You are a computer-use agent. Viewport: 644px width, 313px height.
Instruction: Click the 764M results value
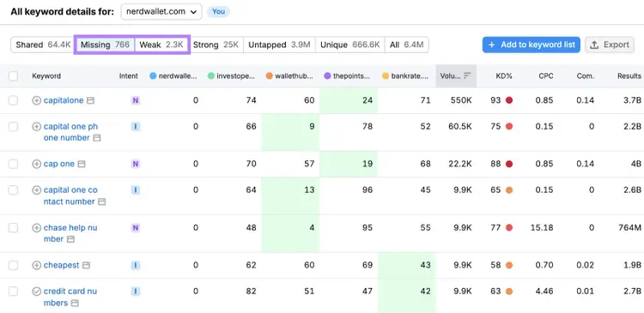pyautogui.click(x=629, y=227)
